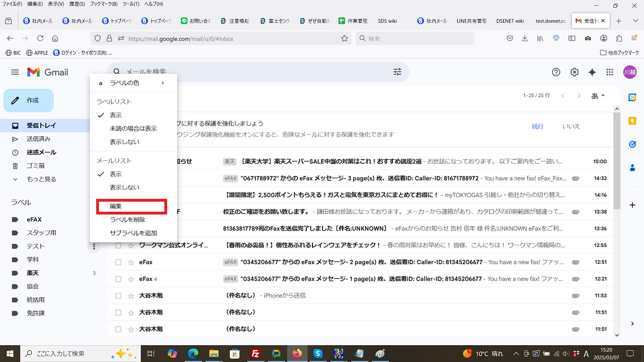Select ラベルを削除 from the context menu

(x=127, y=220)
